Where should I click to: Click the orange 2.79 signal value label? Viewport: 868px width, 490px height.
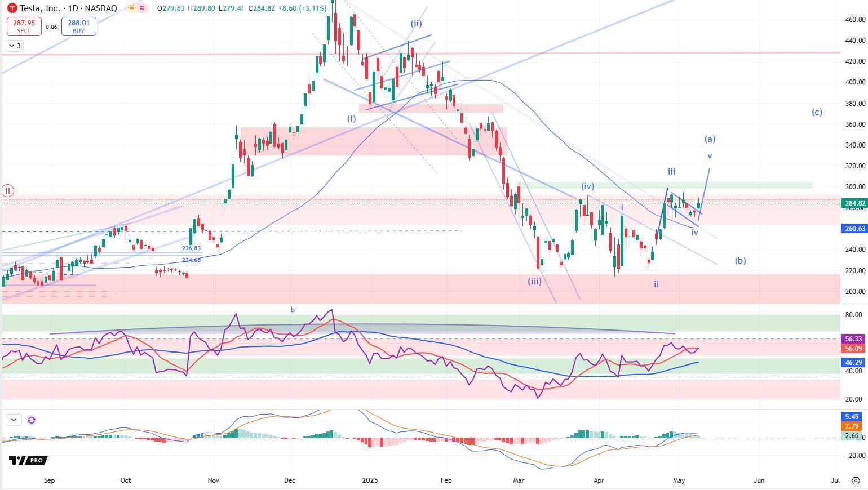coord(853,426)
